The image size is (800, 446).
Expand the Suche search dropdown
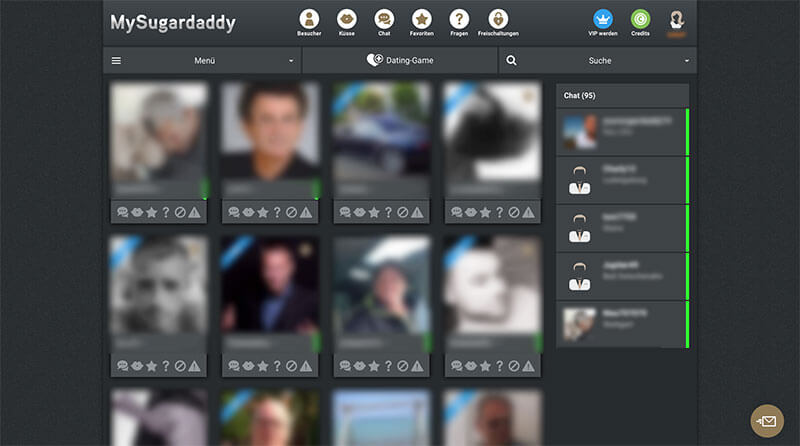(598, 61)
